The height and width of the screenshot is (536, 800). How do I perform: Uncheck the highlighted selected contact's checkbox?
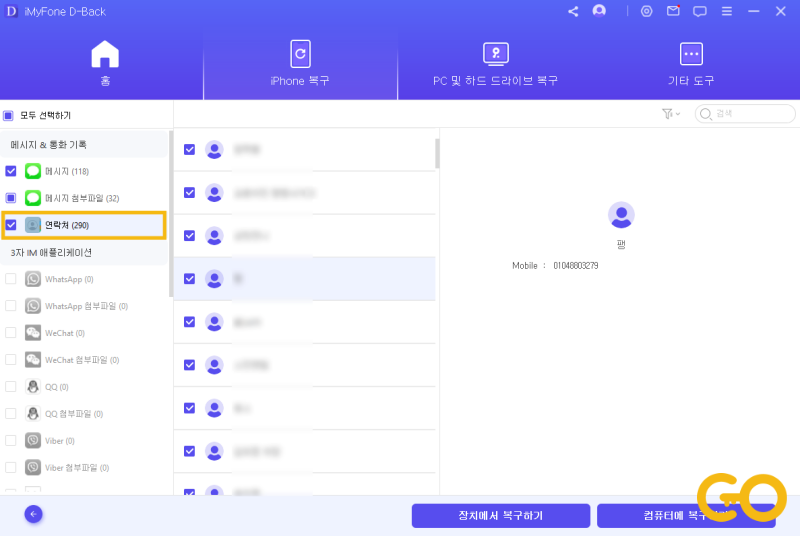pos(189,278)
